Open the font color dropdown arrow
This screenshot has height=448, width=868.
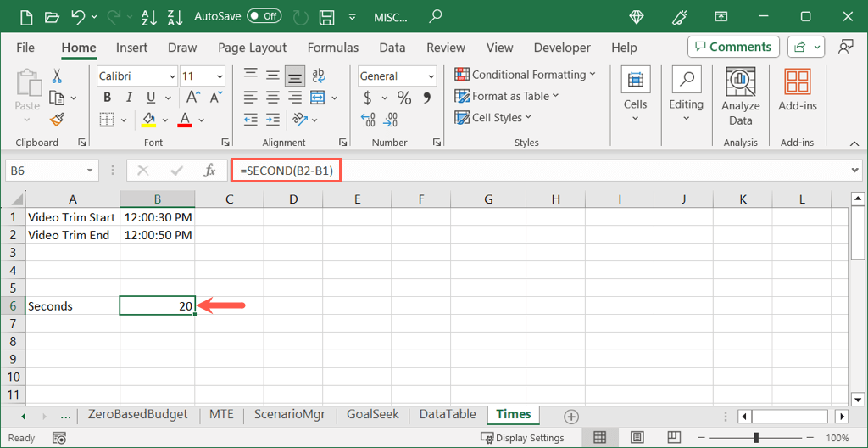(x=202, y=120)
